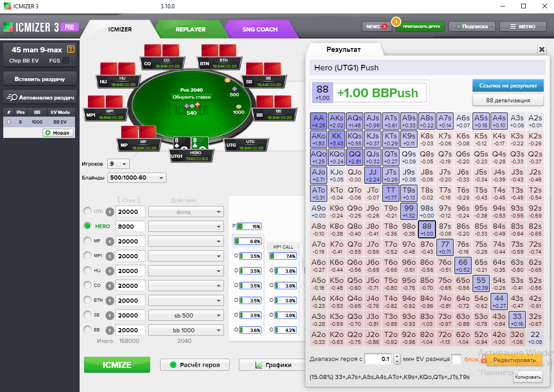Click Копировать to copy the range
The width and height of the screenshot is (554, 392).
coord(528,377)
